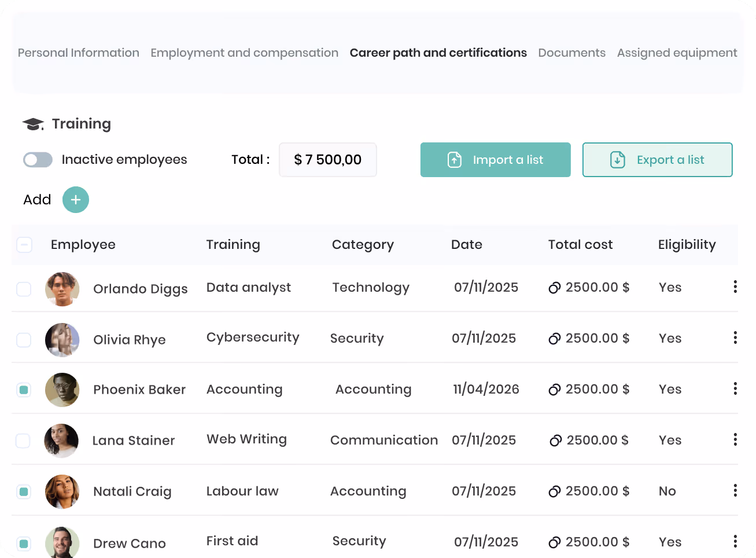756x558 pixels.
Task: Click the Total amount field
Action: click(x=328, y=160)
